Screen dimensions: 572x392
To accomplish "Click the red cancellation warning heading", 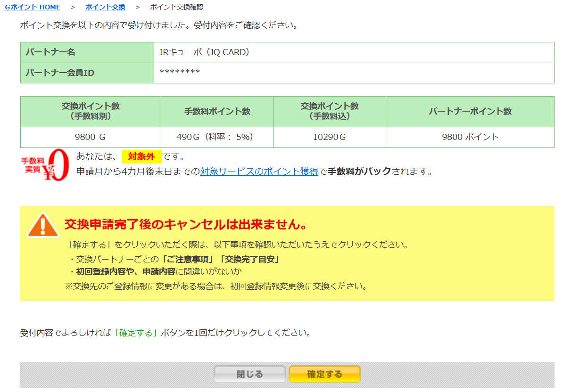I will pos(186,225).
